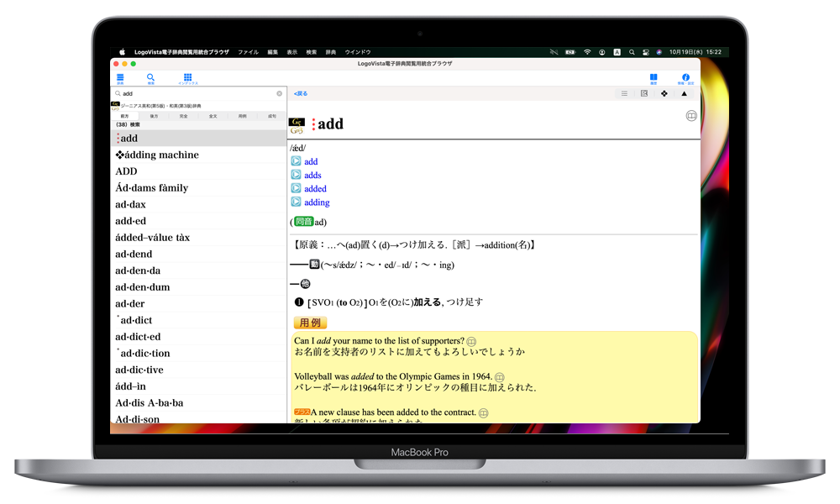Click the blue 'adds' pronunciation link
This screenshot has height=504, width=840.
[312, 176]
